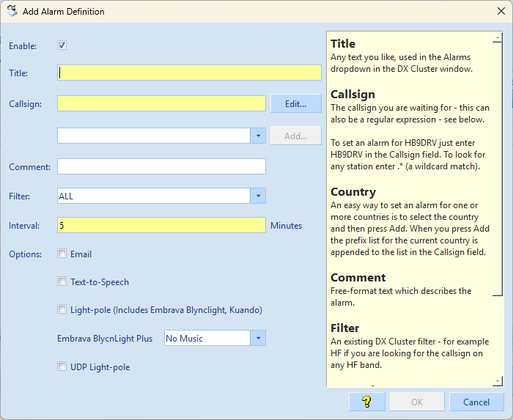Enable the Email option checkbox
The height and width of the screenshot is (420, 513).
pyautogui.click(x=62, y=254)
